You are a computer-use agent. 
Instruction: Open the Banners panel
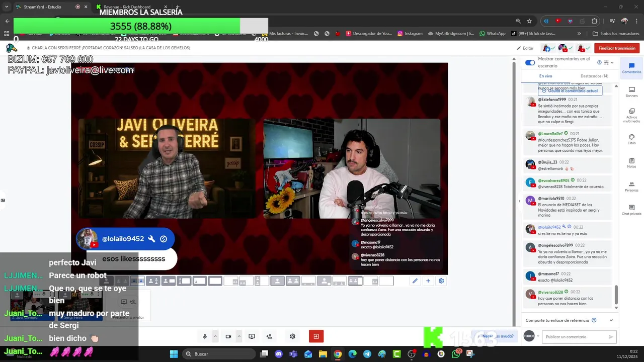coord(631,92)
